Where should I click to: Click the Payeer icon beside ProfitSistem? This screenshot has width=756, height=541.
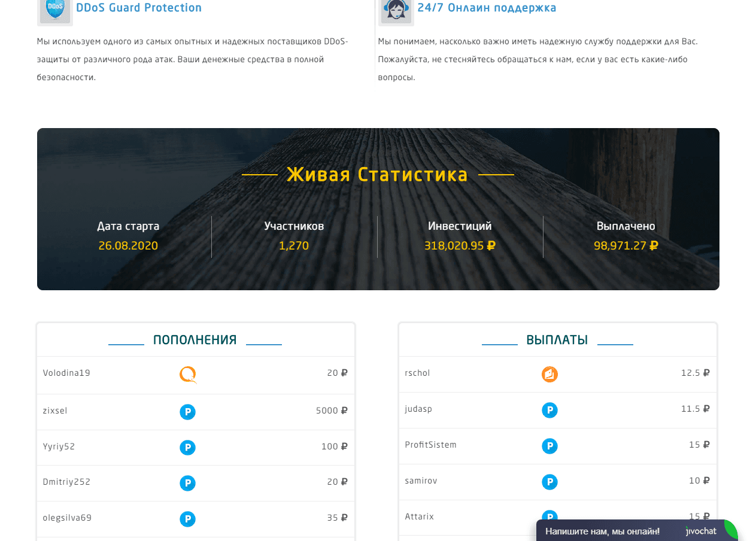pos(549,446)
